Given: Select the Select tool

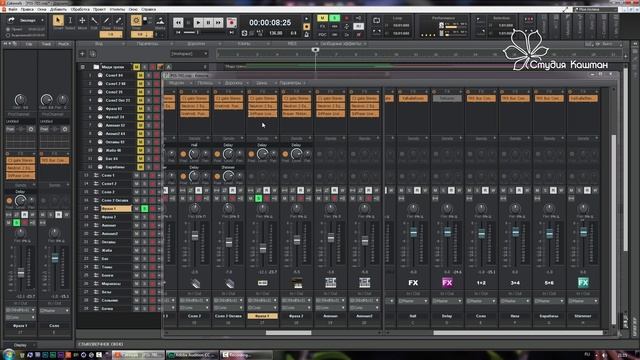Looking at the screenshot, I should tap(70, 20).
